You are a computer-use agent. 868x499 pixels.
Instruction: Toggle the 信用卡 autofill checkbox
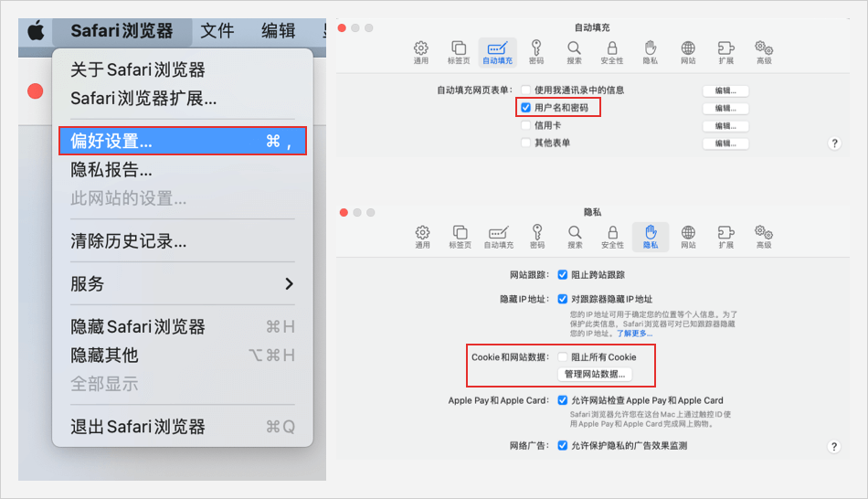[525, 125]
